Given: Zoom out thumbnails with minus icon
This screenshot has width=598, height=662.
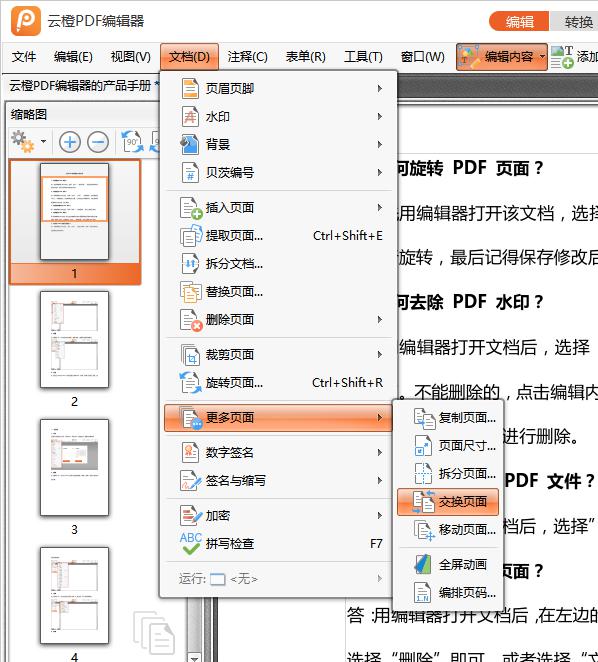Looking at the screenshot, I should 98,142.
